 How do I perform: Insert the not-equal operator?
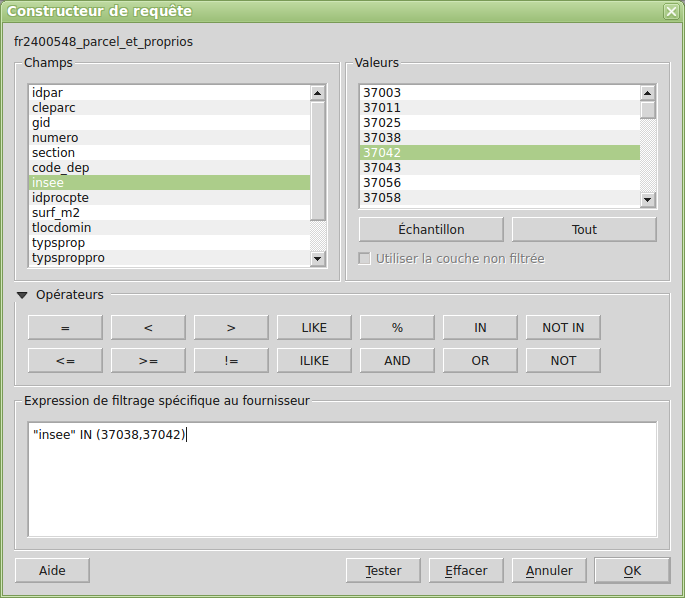tap(231, 360)
